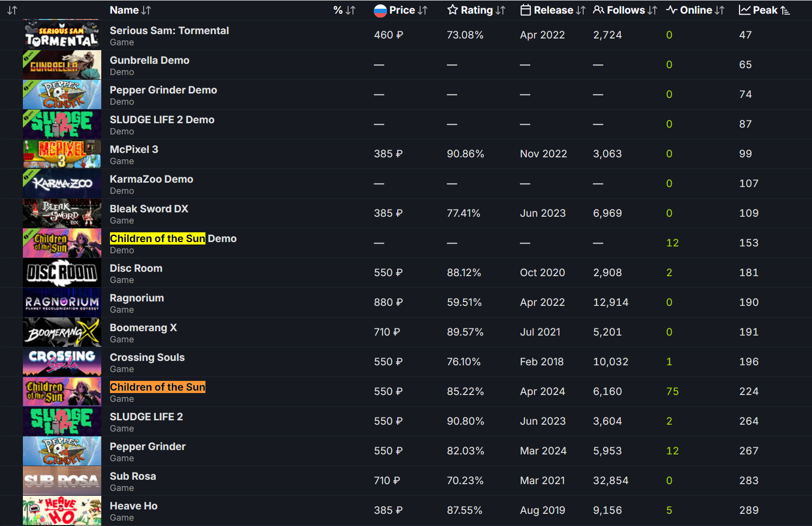Screen dimensions: 812x526
Task: Toggle the ascending sort icon on Peak
Action: [785, 10]
